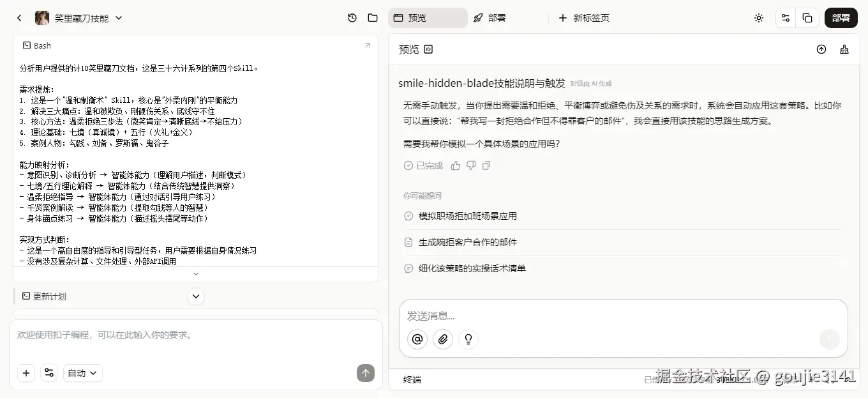Click the lightbulb idea icon in chat input
The height and width of the screenshot is (398, 868).
pyautogui.click(x=468, y=339)
